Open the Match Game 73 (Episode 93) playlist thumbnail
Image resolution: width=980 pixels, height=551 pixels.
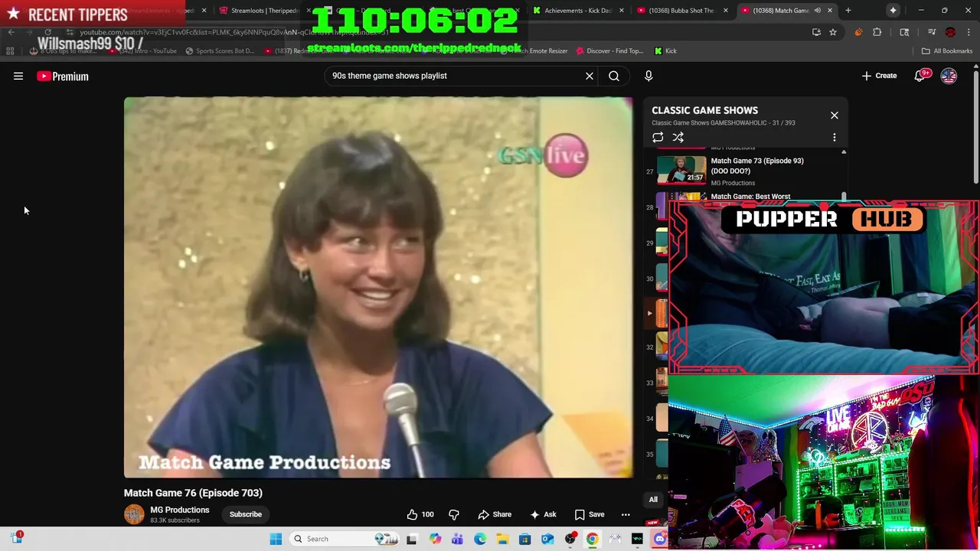coord(681,170)
